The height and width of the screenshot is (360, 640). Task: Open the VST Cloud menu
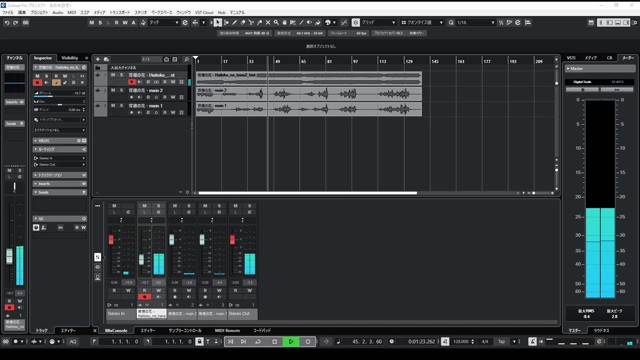pyautogui.click(x=204, y=13)
